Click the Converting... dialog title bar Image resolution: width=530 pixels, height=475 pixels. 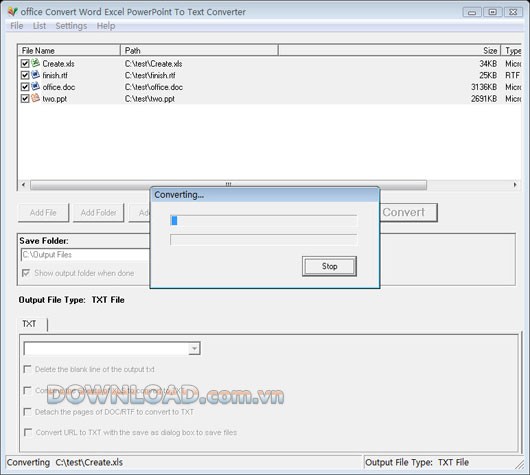tap(265, 195)
